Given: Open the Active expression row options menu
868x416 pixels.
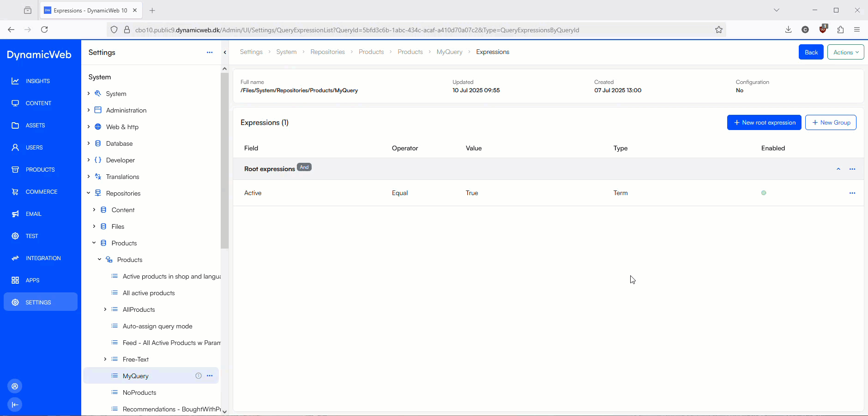Looking at the screenshot, I should click(852, 193).
